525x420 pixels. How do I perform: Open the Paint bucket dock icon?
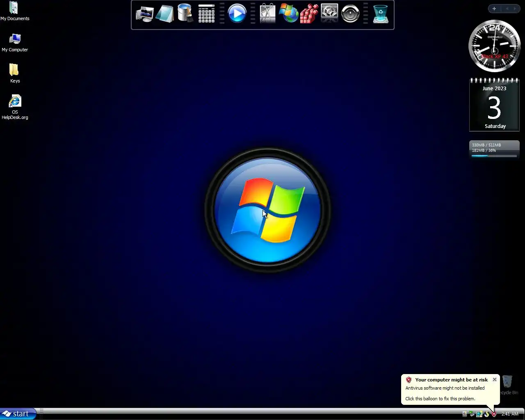185,14
